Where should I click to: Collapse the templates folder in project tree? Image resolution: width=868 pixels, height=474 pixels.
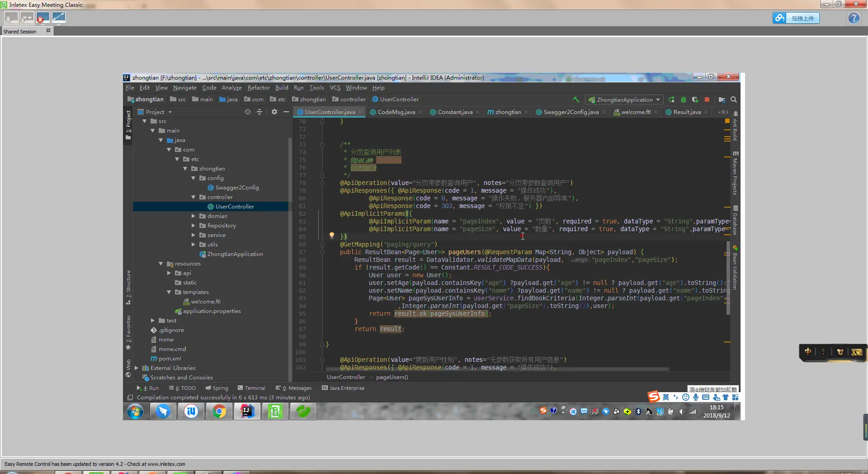(169, 292)
